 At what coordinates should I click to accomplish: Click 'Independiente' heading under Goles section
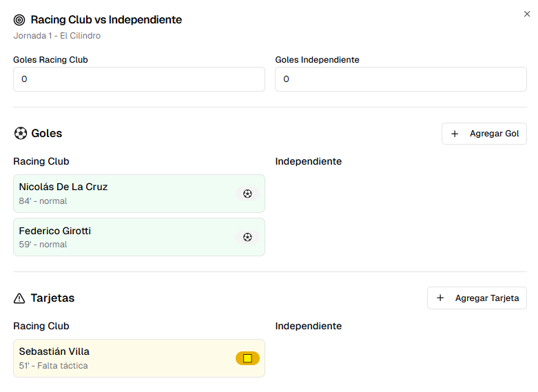coord(309,161)
